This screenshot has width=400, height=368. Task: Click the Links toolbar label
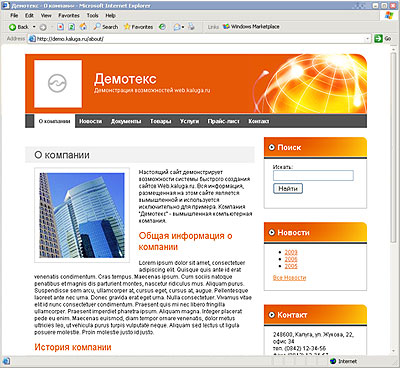pos(213,27)
